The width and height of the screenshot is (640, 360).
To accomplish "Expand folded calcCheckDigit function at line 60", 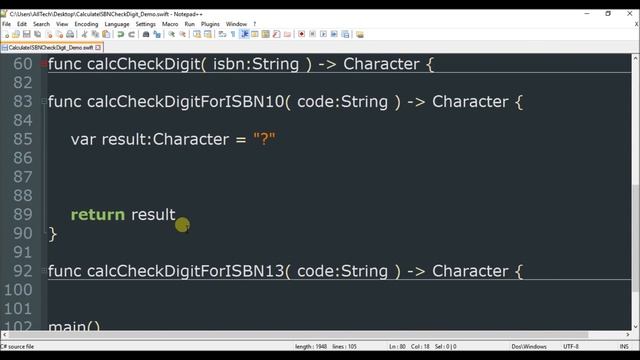I will pos(44,64).
